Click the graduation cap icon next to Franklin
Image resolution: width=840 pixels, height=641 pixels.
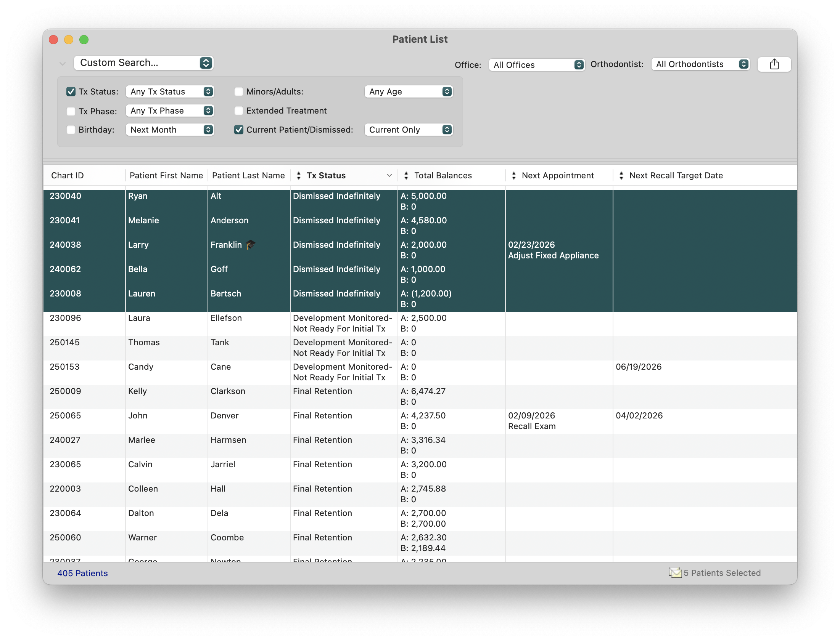point(251,245)
